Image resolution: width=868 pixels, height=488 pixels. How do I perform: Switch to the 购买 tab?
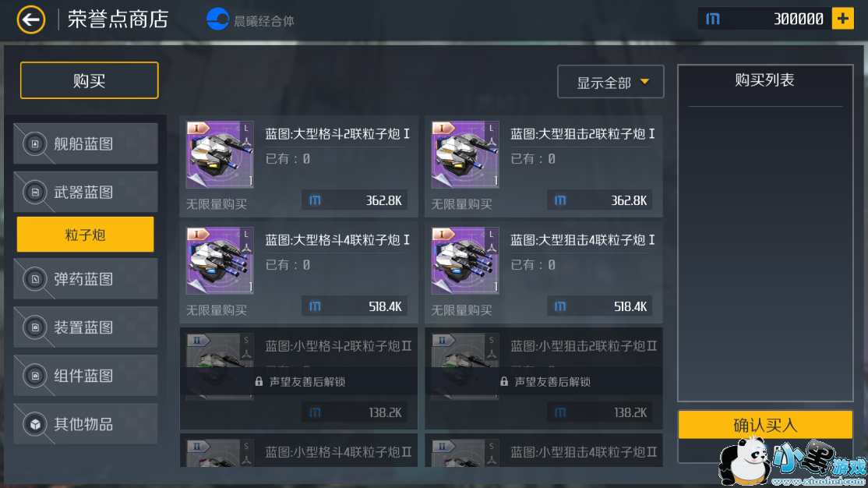(x=89, y=80)
